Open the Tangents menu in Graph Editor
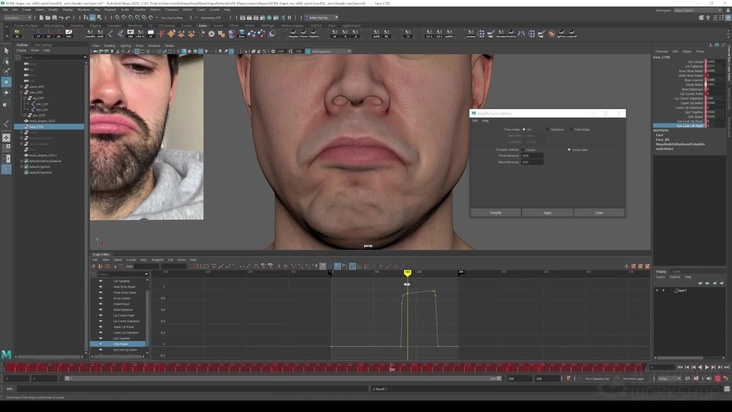 (157, 260)
